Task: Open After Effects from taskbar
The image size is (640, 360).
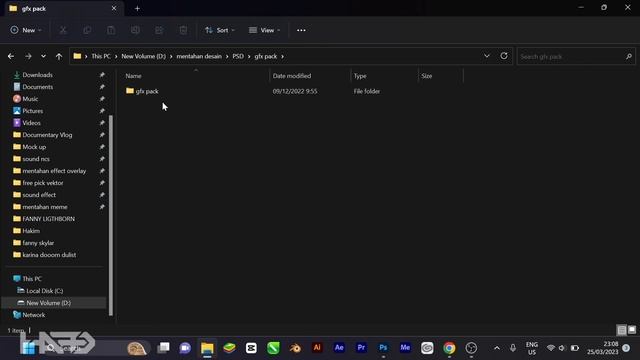Action: 339,348
